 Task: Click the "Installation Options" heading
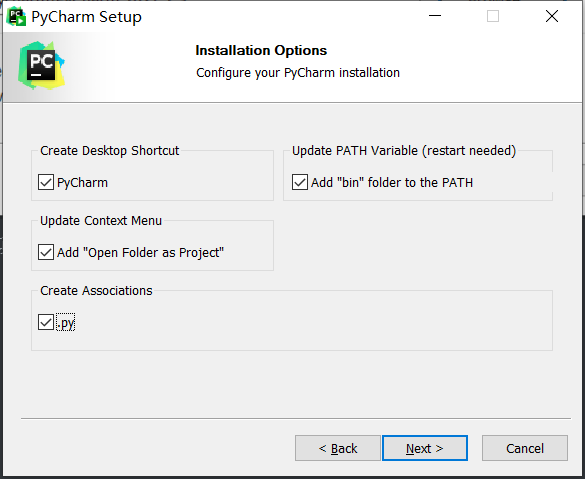click(261, 50)
